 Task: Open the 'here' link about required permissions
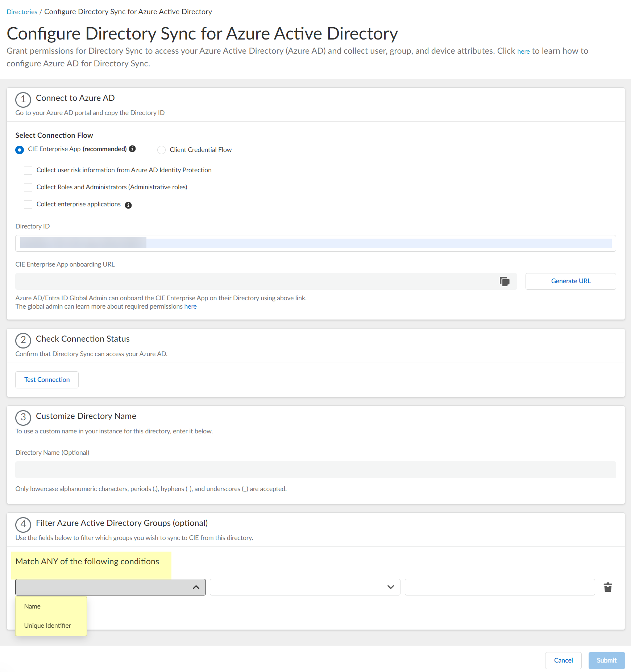(x=190, y=306)
